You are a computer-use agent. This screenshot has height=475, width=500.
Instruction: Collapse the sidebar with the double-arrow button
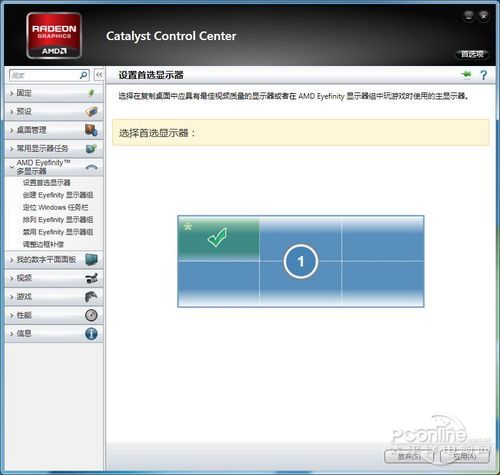99,75
